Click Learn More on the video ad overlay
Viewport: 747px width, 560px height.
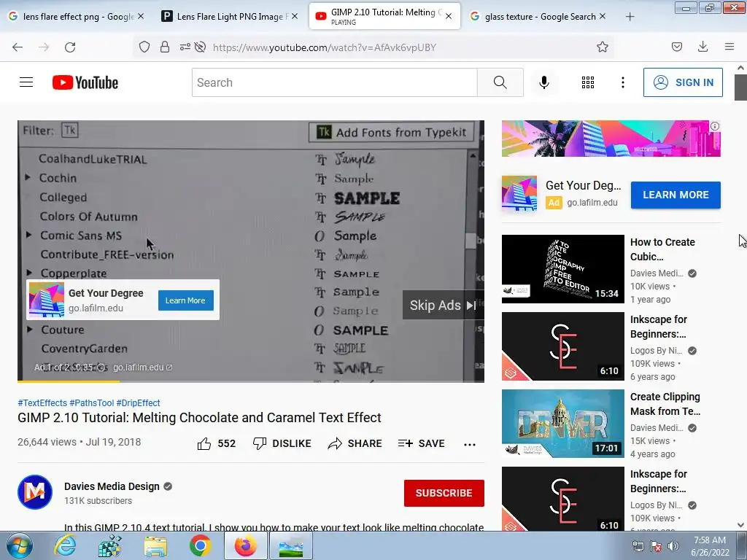click(x=186, y=300)
